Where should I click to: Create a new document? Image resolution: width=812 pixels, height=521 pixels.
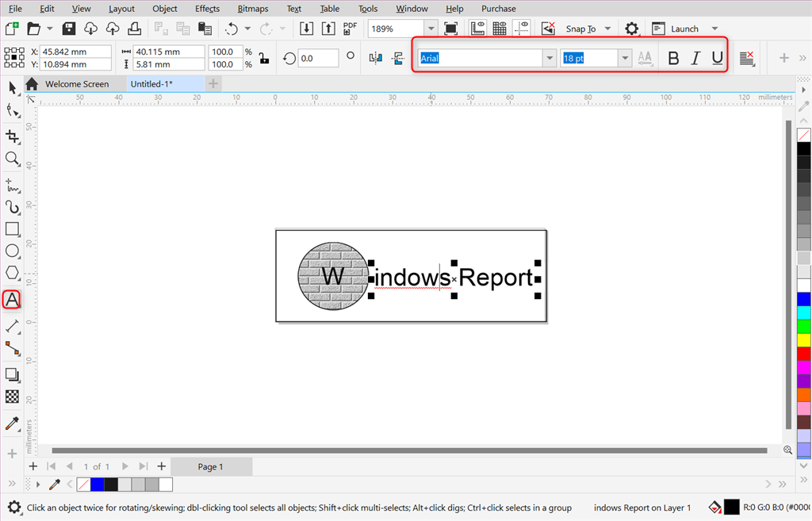pyautogui.click(x=12, y=29)
